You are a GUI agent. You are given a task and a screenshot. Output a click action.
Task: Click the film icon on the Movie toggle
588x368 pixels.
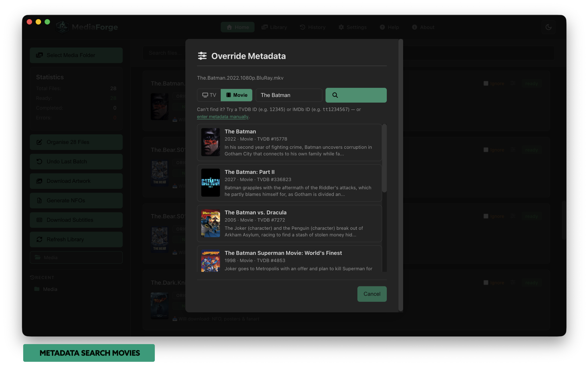point(228,95)
